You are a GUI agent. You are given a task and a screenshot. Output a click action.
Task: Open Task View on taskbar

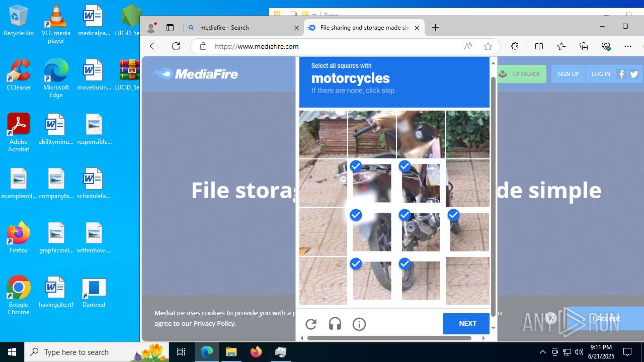point(181,352)
